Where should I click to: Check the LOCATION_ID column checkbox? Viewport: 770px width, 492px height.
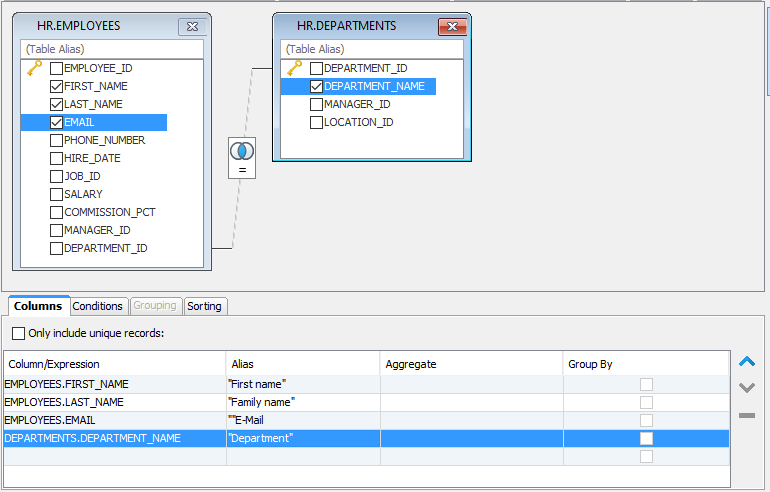[x=317, y=123]
